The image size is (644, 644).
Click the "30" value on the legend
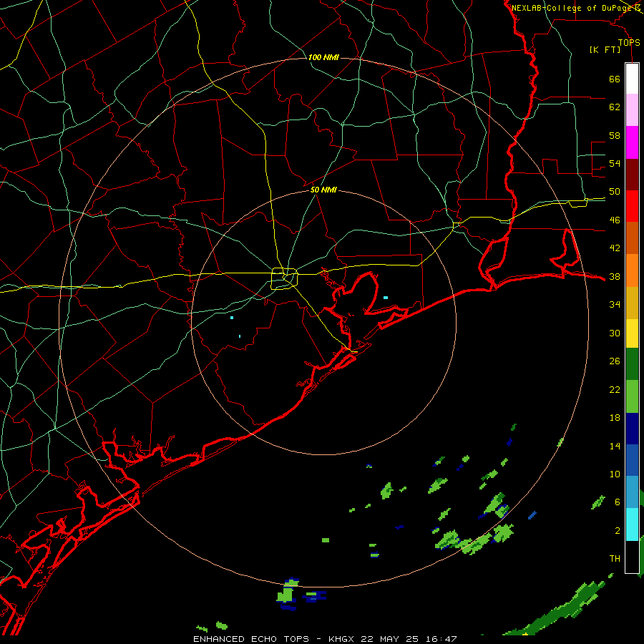(615, 333)
